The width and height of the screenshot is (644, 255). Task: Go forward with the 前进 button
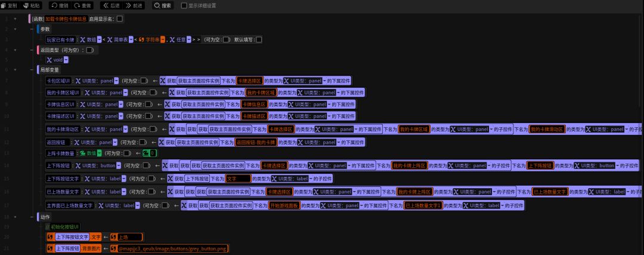(134, 6)
